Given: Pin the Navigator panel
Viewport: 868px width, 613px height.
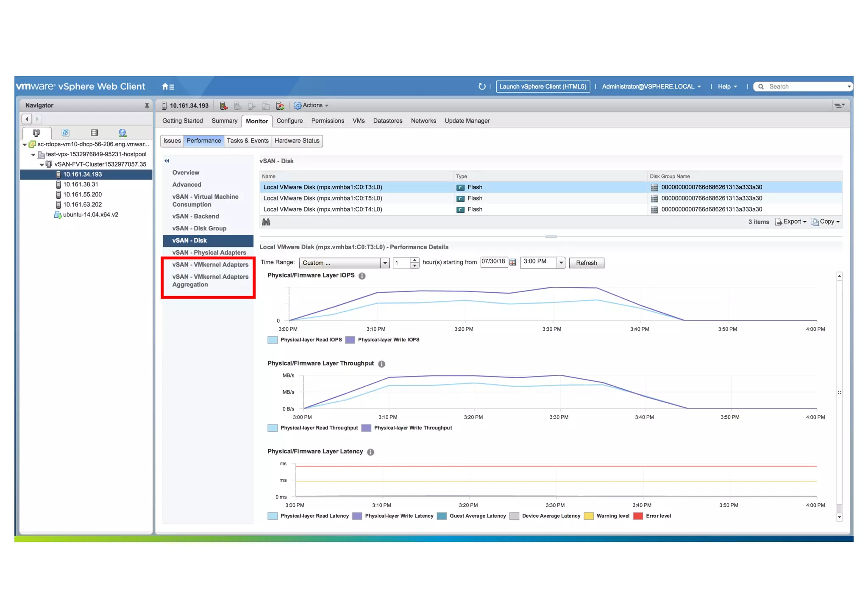Looking at the screenshot, I should click(147, 105).
